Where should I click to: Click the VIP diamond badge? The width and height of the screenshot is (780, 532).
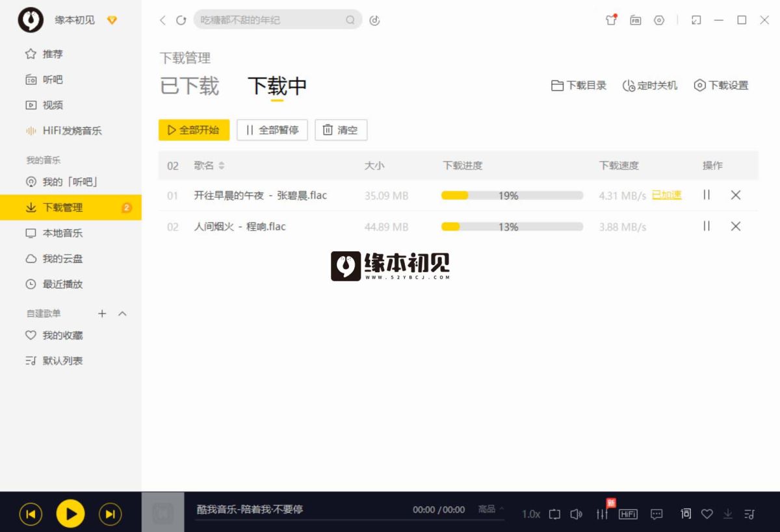coord(112,20)
